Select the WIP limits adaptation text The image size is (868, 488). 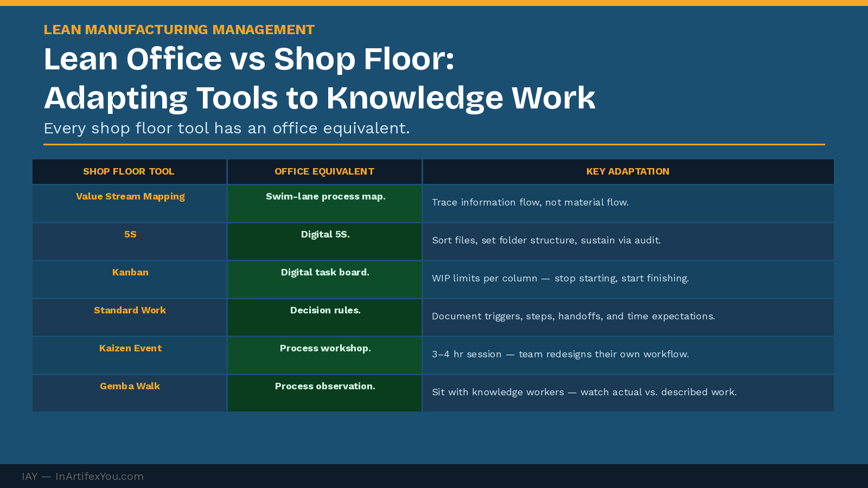point(560,278)
